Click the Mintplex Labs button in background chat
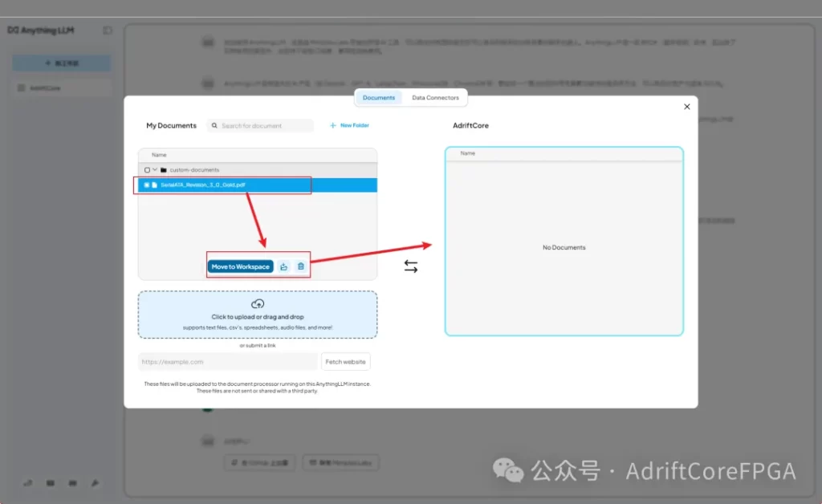822x504 pixels. point(340,462)
